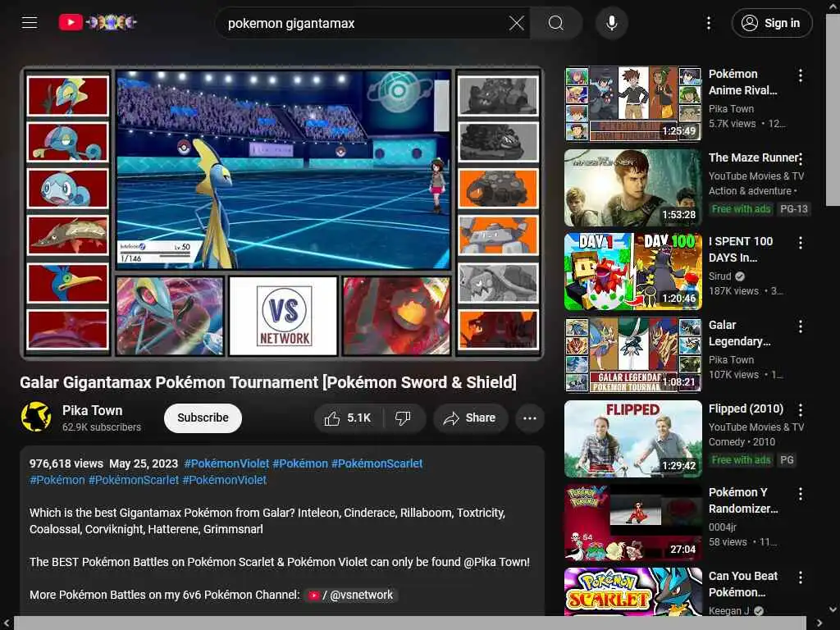Open options for Flipped (2010)
Viewport: 840px width, 630px height.
click(801, 410)
